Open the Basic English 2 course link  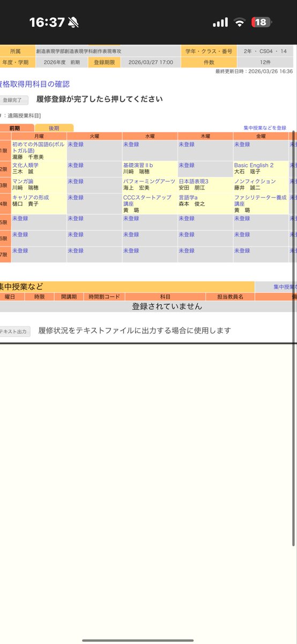click(x=254, y=165)
